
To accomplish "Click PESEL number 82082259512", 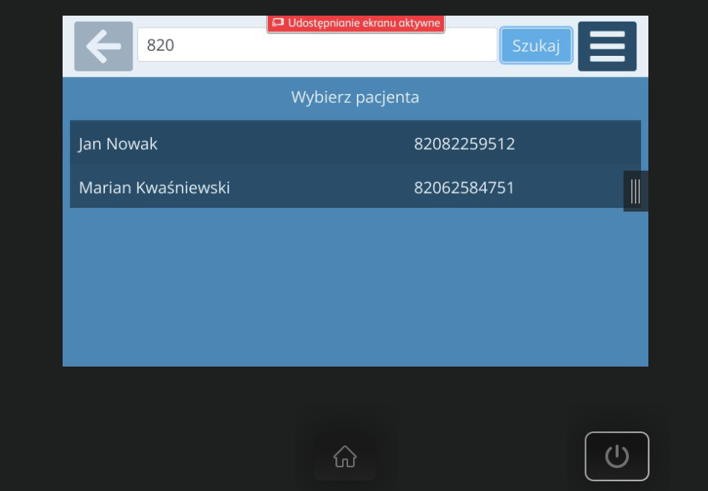I will (x=464, y=144).
